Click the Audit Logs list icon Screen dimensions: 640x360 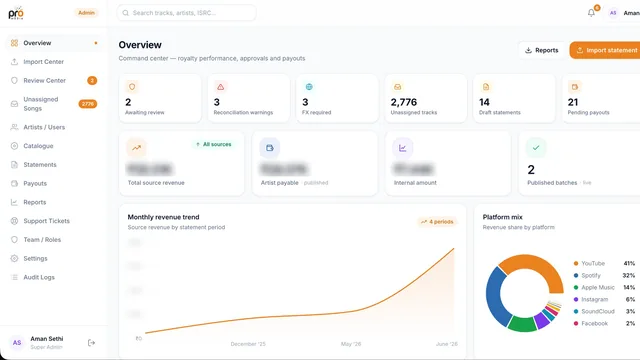click(x=14, y=277)
